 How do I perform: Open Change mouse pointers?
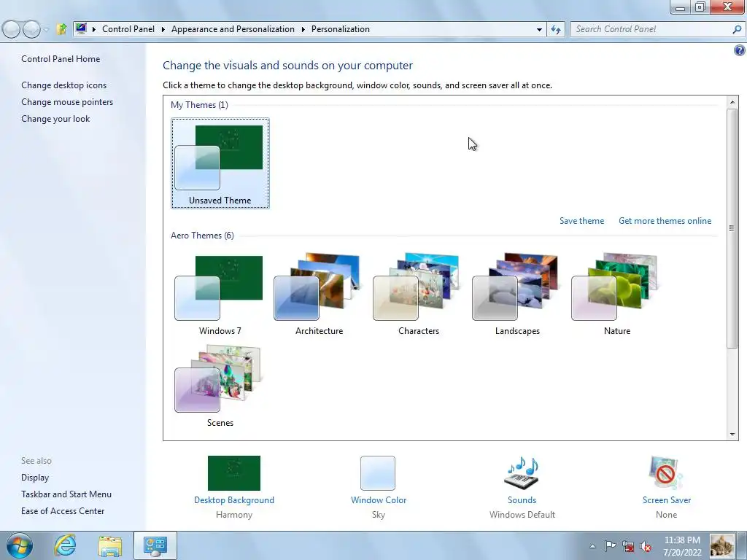coord(67,102)
